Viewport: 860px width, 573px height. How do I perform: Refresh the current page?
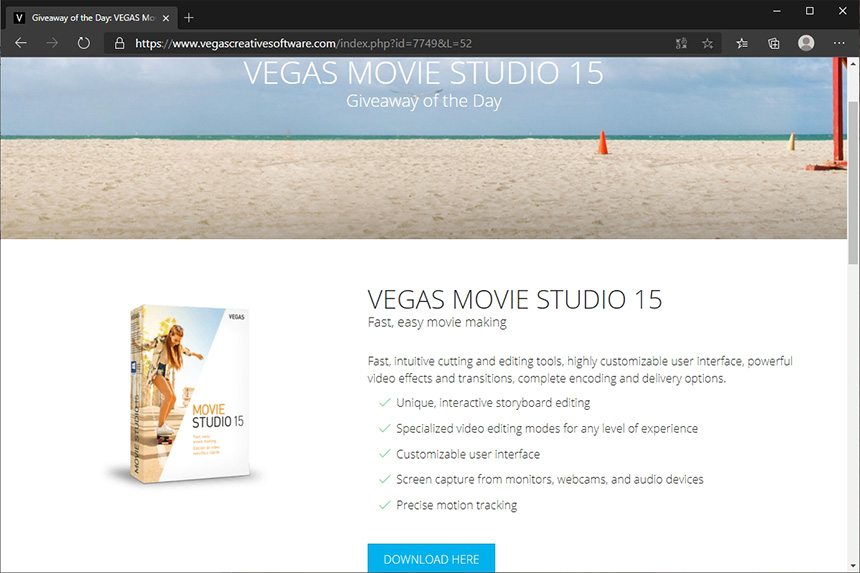pos(83,43)
